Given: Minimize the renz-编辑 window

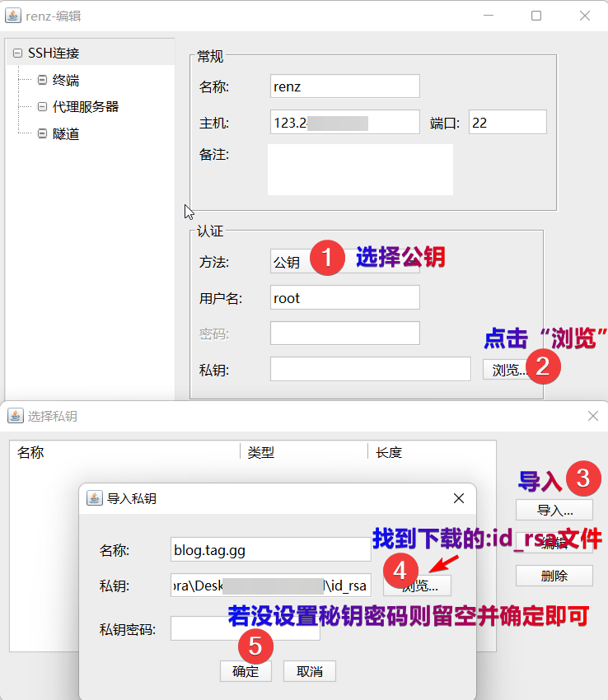Looking at the screenshot, I should [x=489, y=16].
